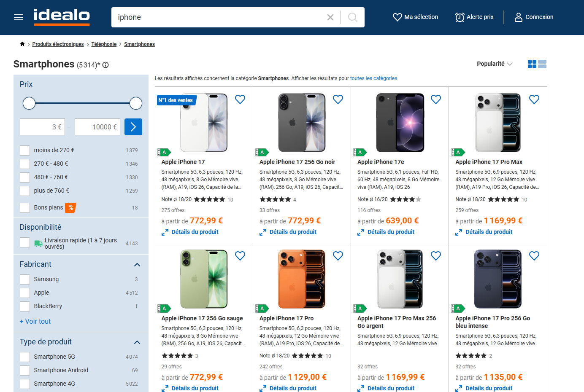Enable the Apple manufacturer checkbox

(x=25, y=293)
